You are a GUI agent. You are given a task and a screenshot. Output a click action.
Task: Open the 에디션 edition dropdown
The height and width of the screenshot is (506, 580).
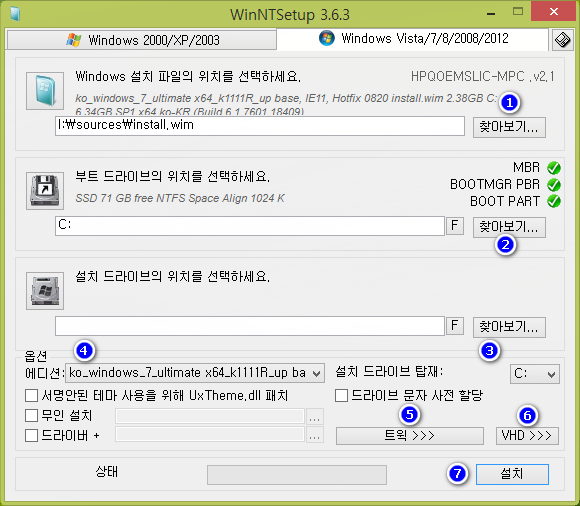tap(195, 373)
